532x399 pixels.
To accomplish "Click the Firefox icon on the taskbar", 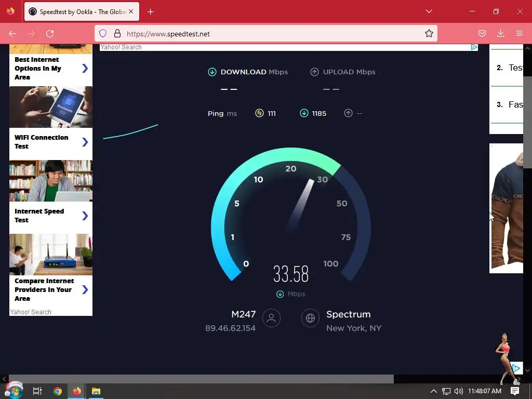I will click(77, 391).
